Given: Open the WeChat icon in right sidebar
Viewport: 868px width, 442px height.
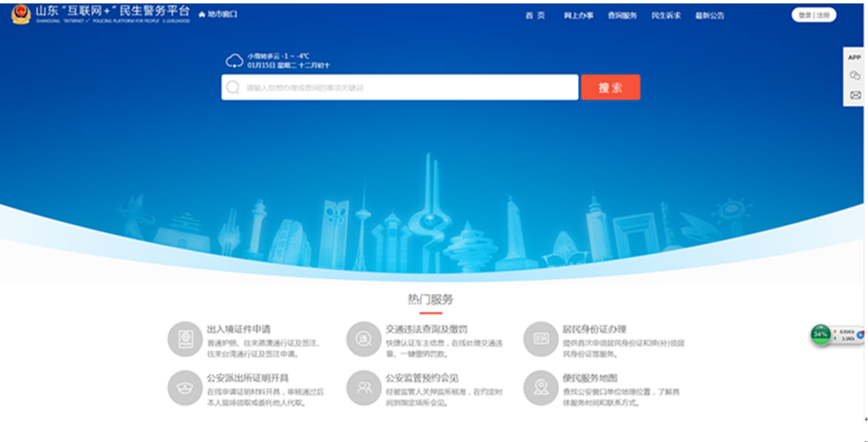Looking at the screenshot, I should (x=853, y=76).
